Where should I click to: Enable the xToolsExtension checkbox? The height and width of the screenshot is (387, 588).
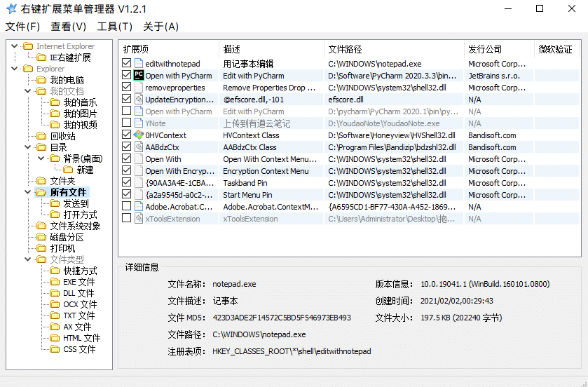127,218
